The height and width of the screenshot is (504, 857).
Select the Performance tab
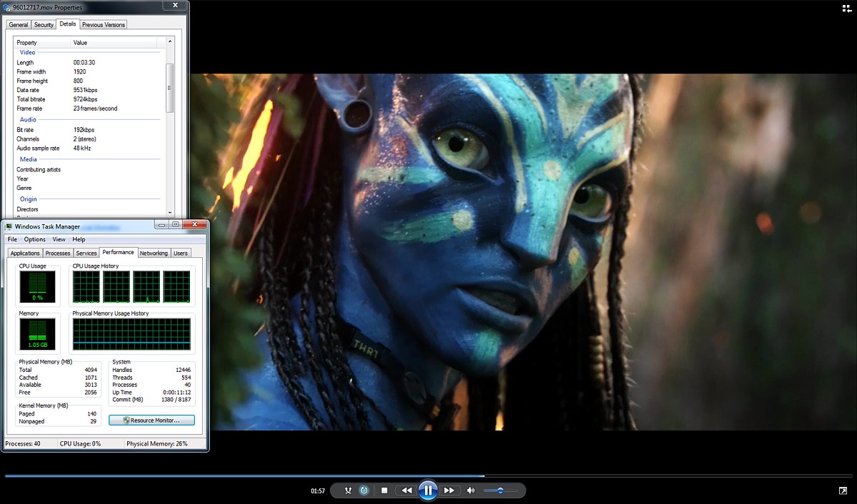coord(118,252)
